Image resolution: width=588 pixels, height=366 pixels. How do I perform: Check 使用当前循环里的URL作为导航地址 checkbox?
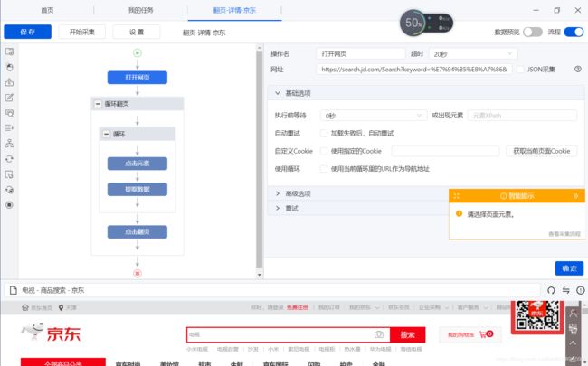[323, 169]
